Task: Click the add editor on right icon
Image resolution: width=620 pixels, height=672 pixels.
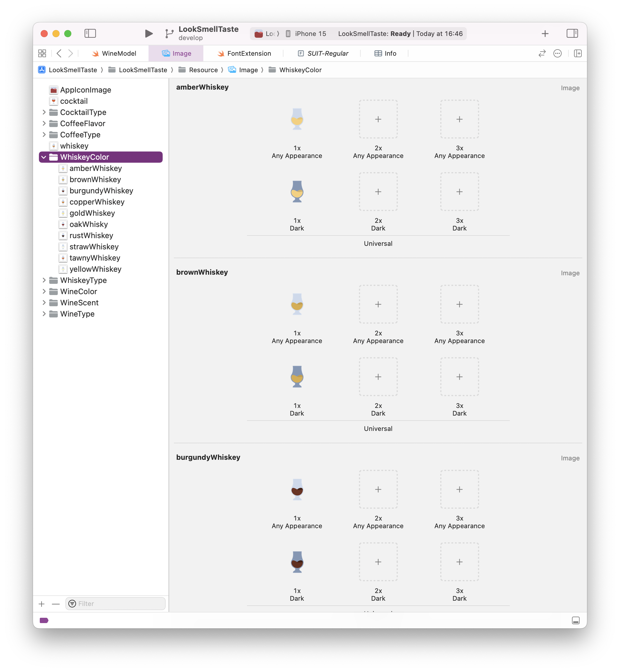Action: click(578, 53)
